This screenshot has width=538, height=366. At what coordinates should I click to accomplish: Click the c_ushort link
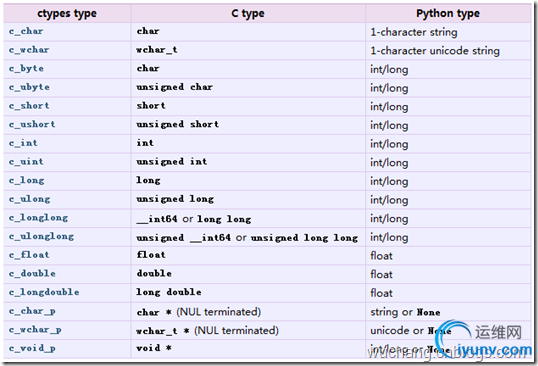coord(32,124)
